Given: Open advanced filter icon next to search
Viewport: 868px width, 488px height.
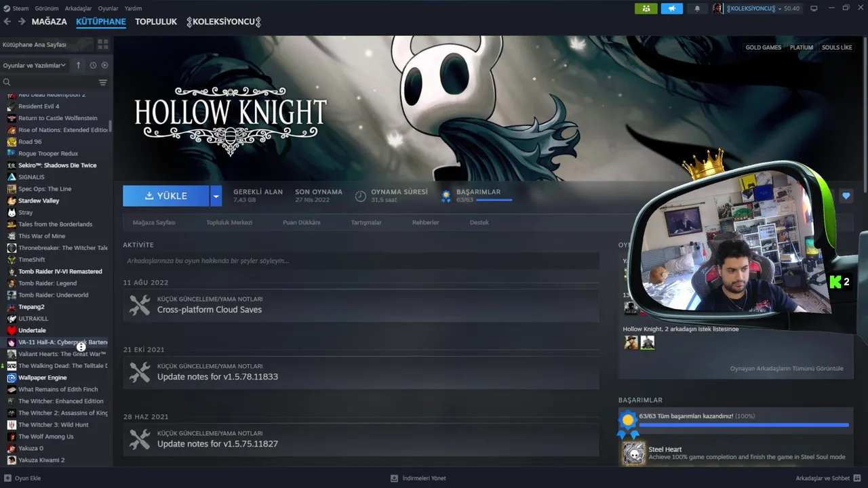Looking at the screenshot, I should 103,83.
